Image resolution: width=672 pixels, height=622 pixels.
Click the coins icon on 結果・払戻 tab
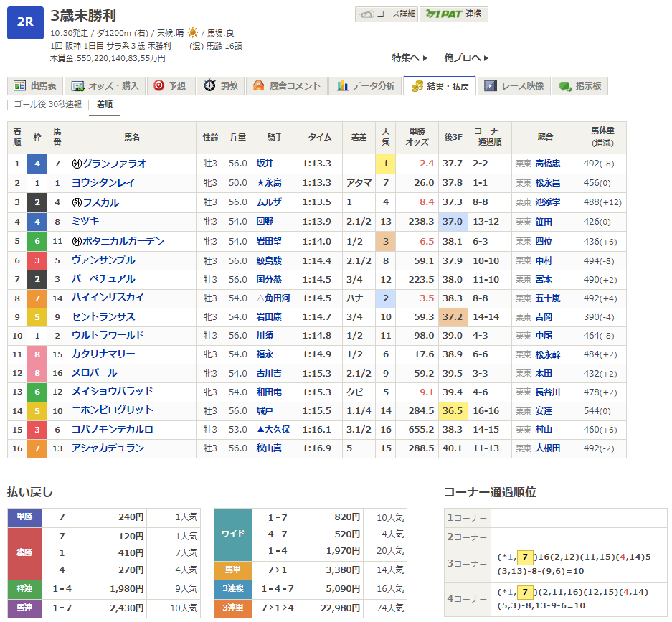pyautogui.click(x=417, y=86)
